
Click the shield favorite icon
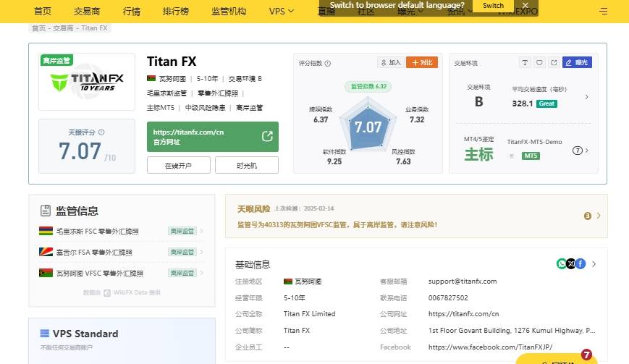pos(539,62)
